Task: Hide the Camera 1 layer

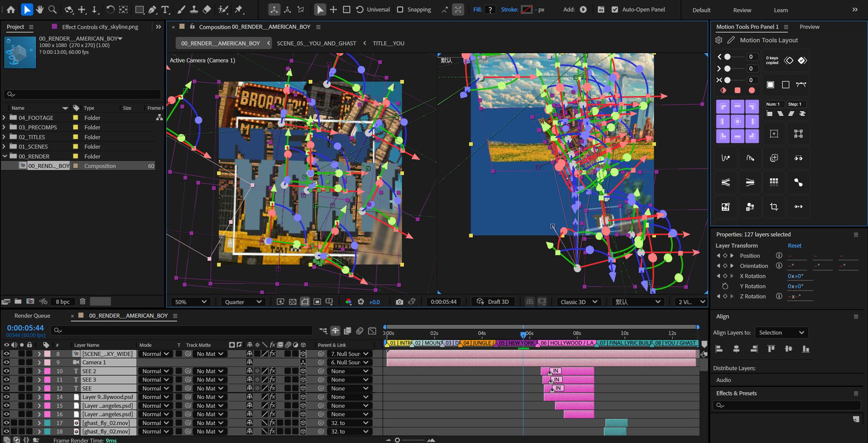Action: [6, 363]
